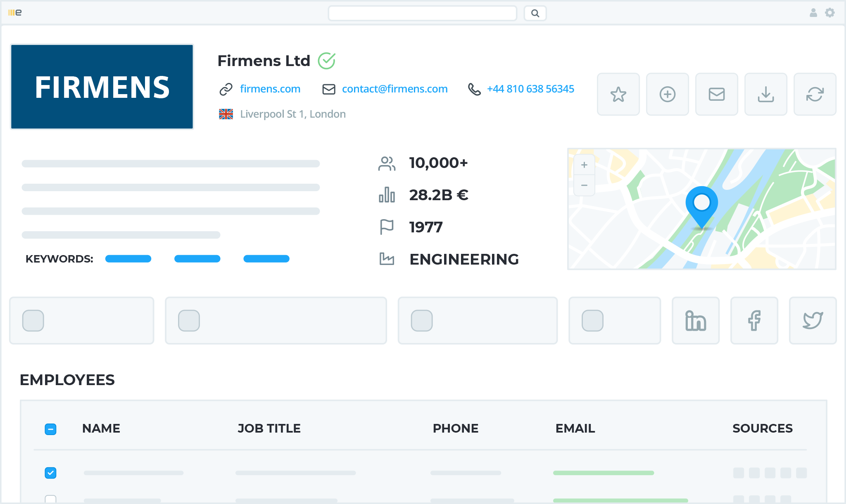The width and height of the screenshot is (846, 504).
Task: Toggle the select-all employees checkbox
Action: tap(50, 429)
